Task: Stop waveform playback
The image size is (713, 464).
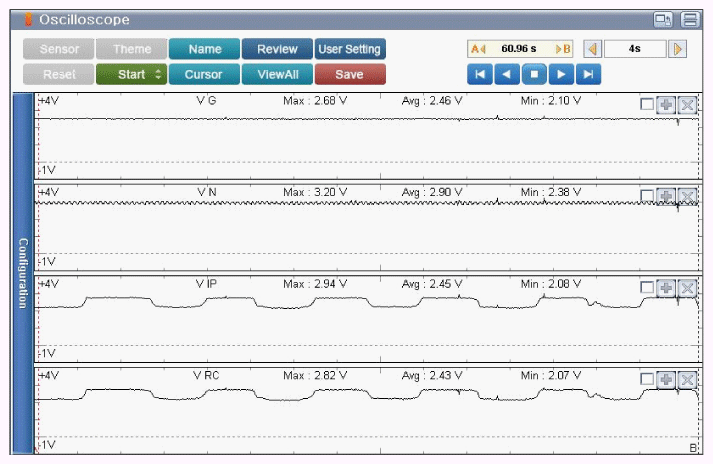Action: click(534, 74)
